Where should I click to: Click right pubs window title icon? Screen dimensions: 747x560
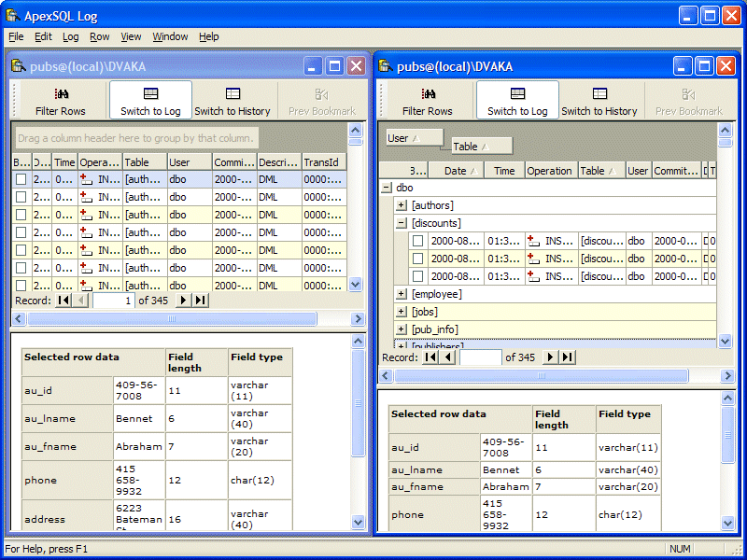[x=386, y=65]
